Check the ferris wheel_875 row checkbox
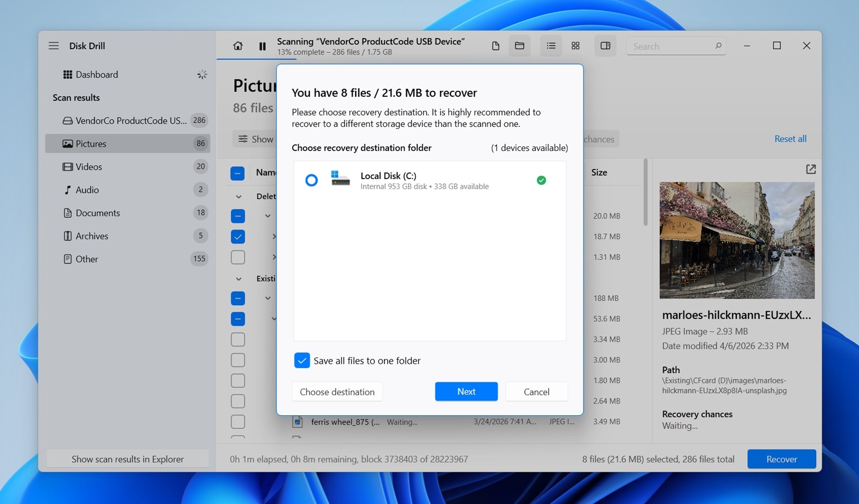This screenshot has width=859, height=504. click(x=238, y=422)
